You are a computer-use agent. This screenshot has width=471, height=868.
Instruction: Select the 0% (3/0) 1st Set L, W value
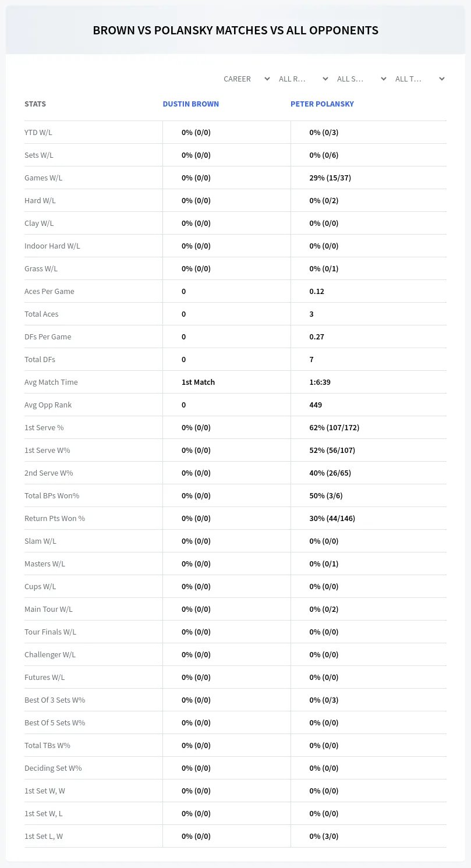tap(324, 836)
